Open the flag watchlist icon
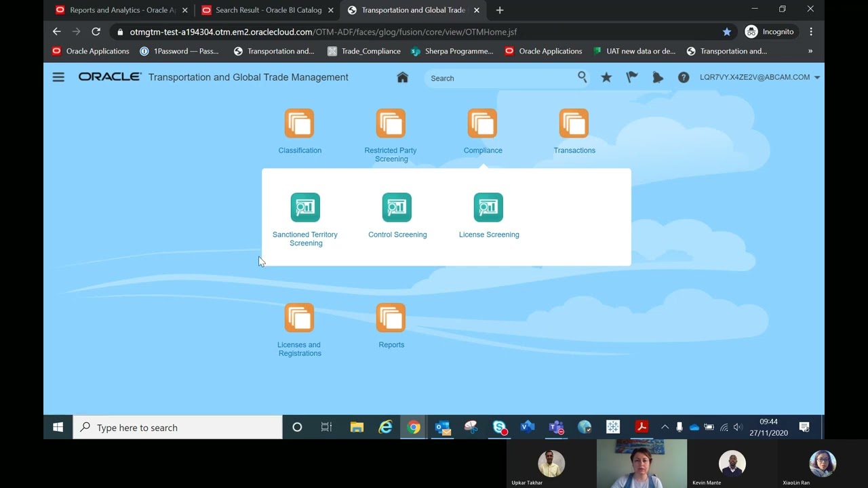 pyautogui.click(x=632, y=77)
